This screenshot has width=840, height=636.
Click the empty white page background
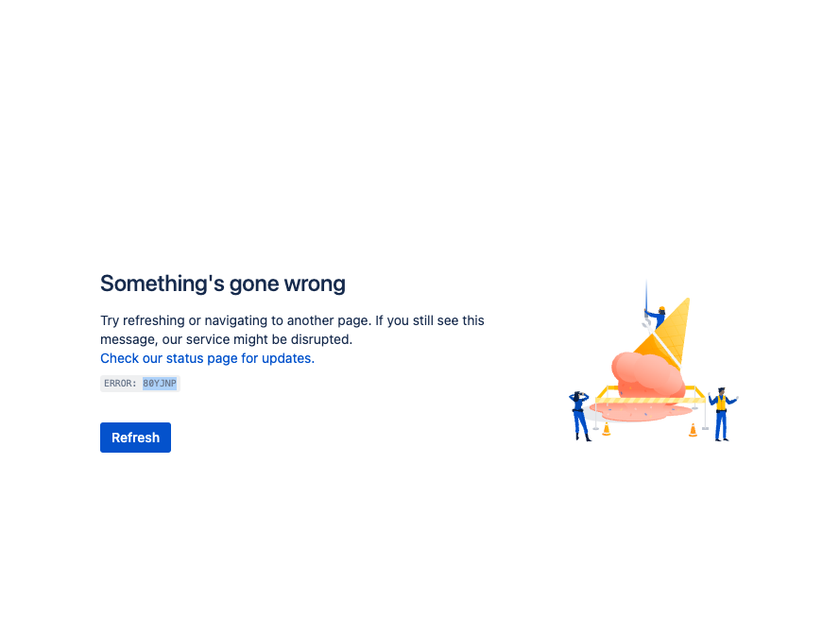click(416, 548)
